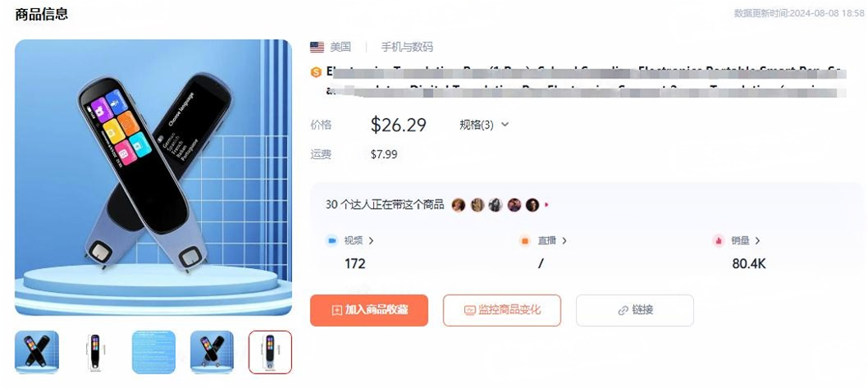This screenshot has width=868, height=388.
Task: Click the 监控商品变化 button
Action: [x=502, y=310]
